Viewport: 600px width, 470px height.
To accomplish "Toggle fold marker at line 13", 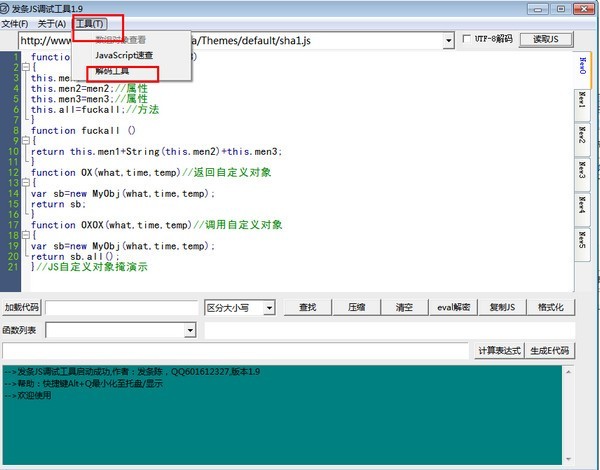I will tap(26, 183).
